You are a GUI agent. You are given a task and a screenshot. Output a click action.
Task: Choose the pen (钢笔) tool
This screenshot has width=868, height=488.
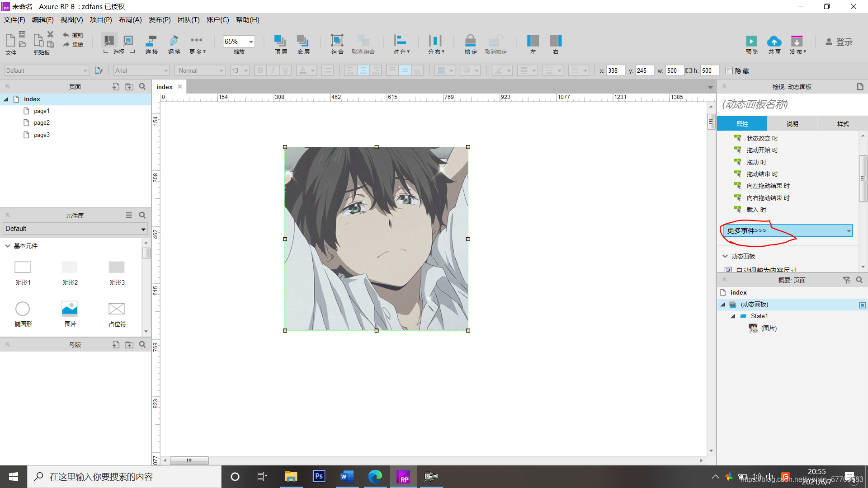(174, 44)
